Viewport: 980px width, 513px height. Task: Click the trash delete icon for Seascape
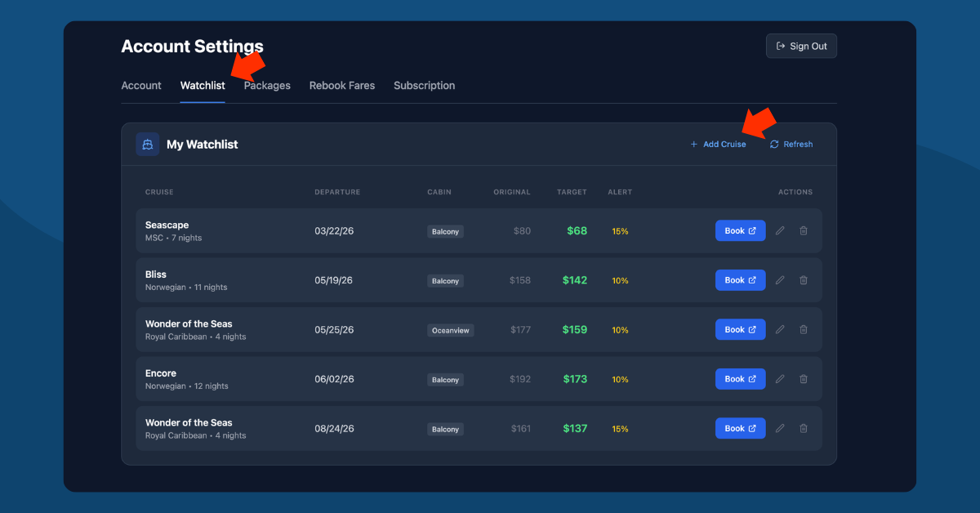pos(804,231)
